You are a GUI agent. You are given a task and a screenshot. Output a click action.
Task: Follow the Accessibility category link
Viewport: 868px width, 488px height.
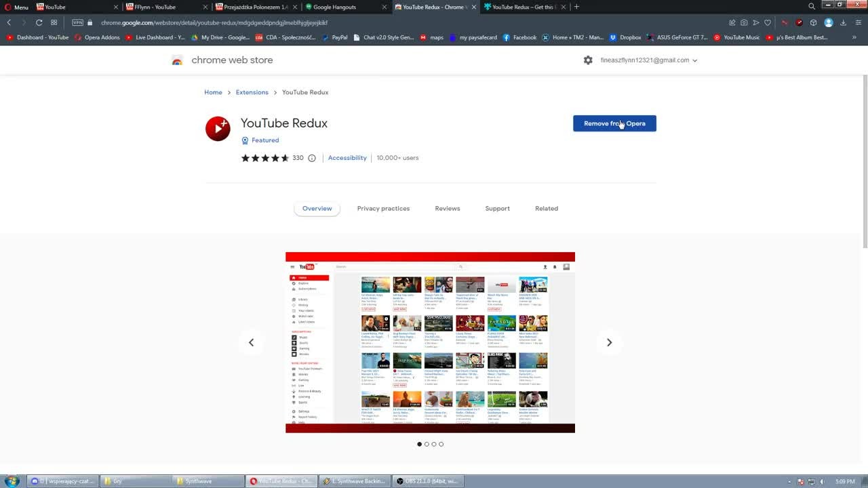[347, 158]
